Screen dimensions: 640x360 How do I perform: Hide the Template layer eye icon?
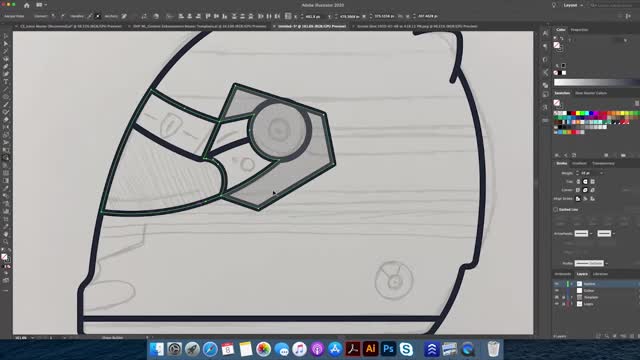[x=557, y=297]
